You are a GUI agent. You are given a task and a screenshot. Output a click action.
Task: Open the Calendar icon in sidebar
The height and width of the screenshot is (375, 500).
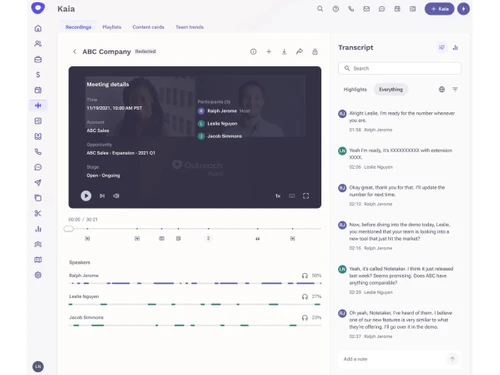38,90
